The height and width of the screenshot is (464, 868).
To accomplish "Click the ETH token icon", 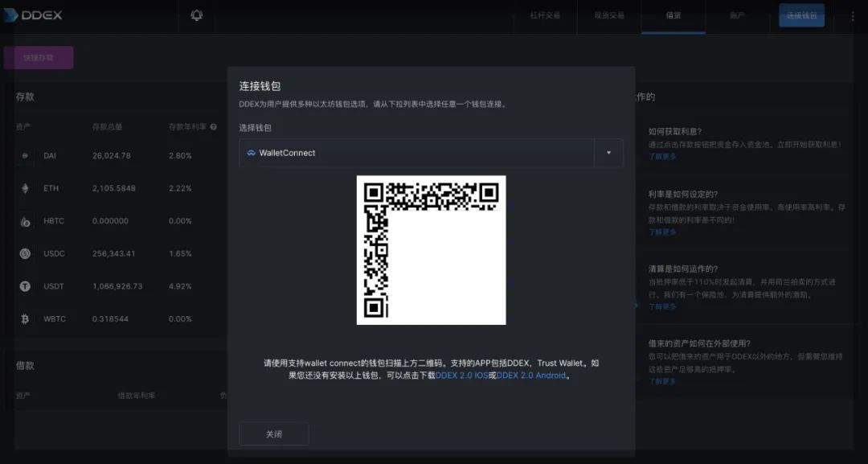I will coord(26,188).
